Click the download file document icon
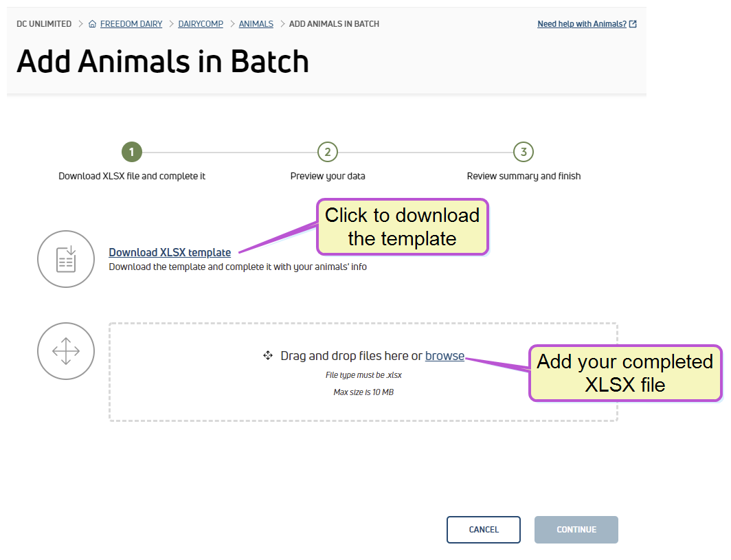The width and height of the screenshot is (731, 560). [66, 259]
